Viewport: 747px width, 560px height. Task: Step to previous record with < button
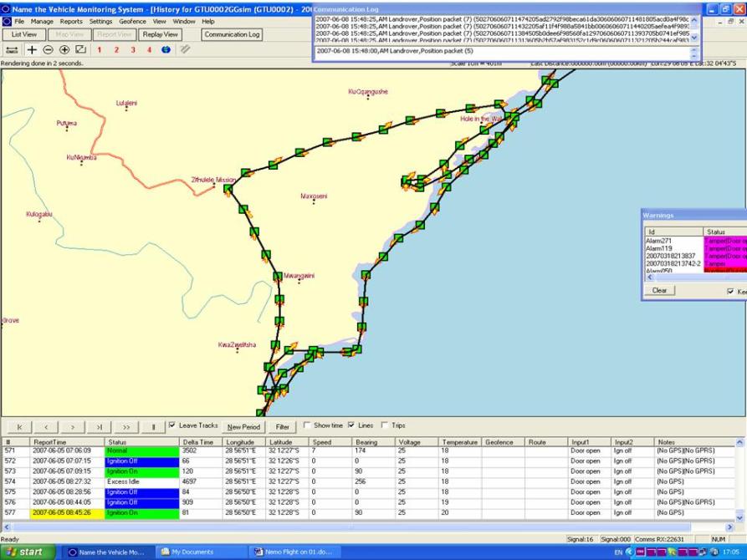(46, 426)
